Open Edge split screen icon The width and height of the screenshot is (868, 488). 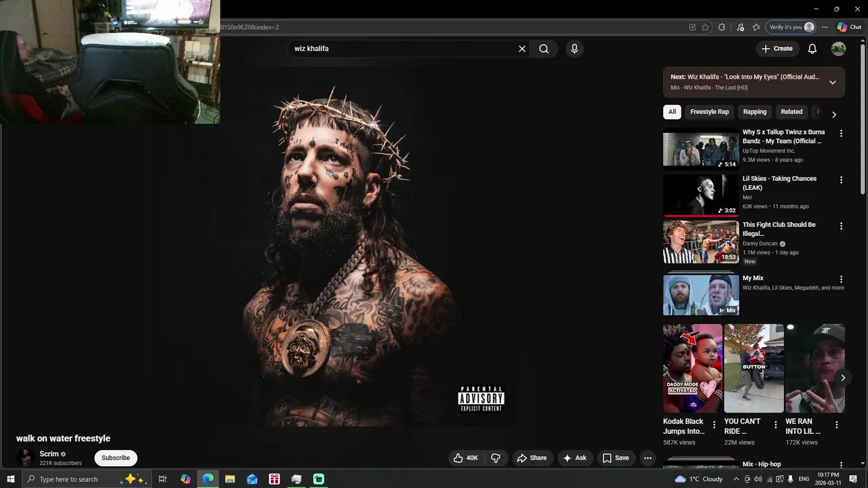[x=692, y=27]
